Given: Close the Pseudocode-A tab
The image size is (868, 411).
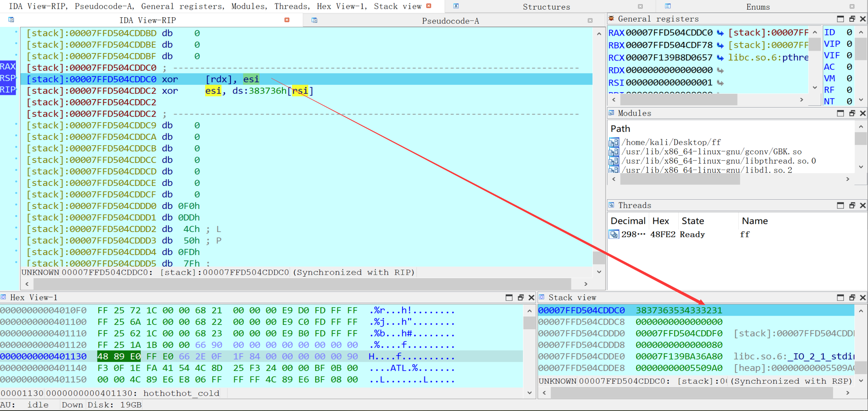Looking at the screenshot, I should 590,21.
